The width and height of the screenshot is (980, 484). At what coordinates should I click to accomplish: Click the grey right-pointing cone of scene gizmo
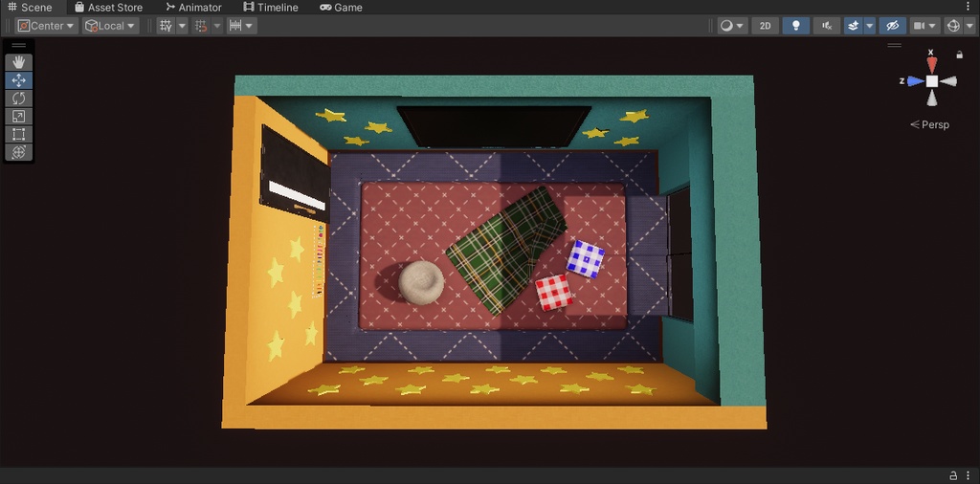pyautogui.click(x=948, y=81)
